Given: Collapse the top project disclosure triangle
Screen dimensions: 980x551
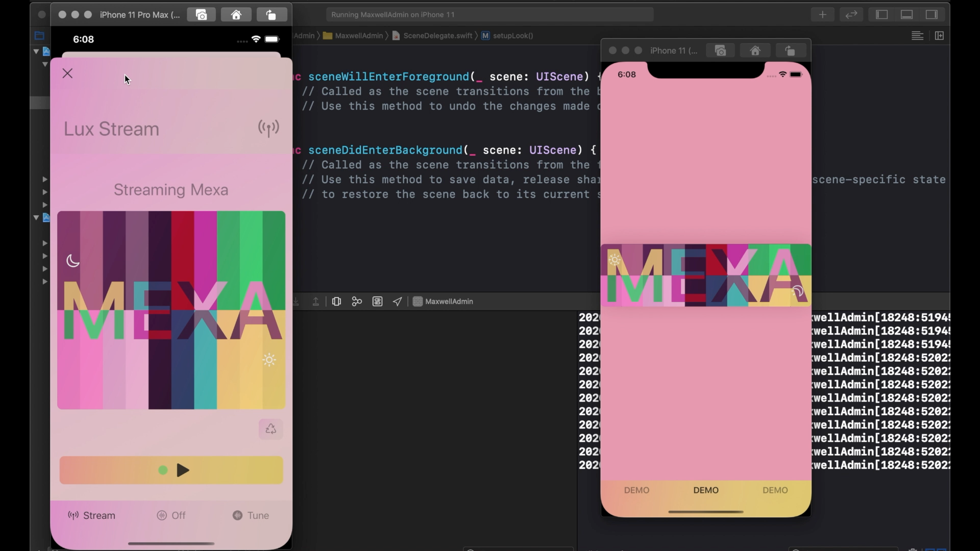Looking at the screenshot, I should (x=36, y=51).
